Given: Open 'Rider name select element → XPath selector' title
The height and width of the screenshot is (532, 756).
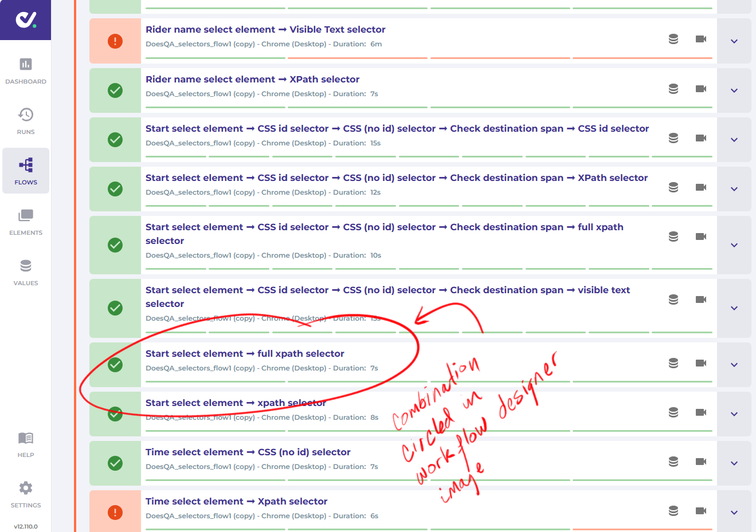Looking at the screenshot, I should pos(253,80).
